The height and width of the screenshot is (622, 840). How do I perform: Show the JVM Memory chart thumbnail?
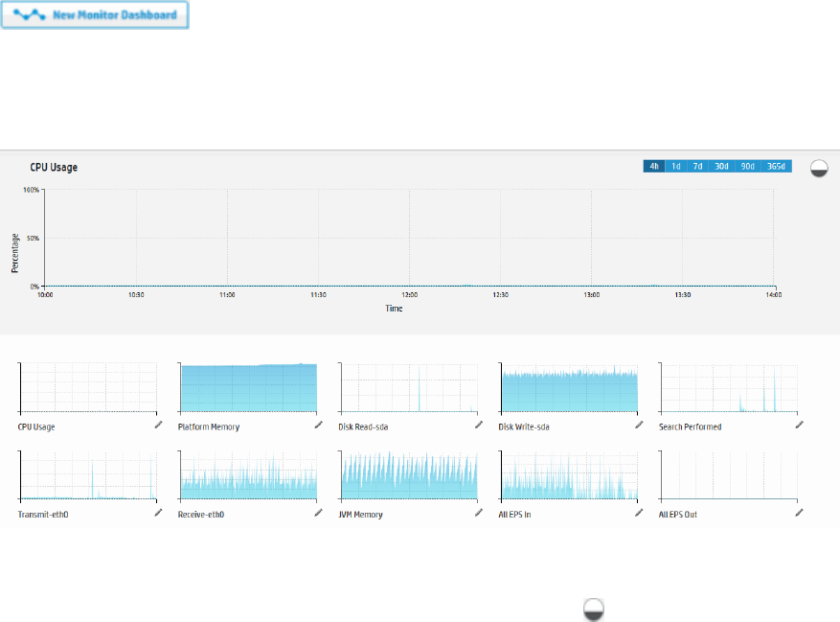tap(409, 475)
